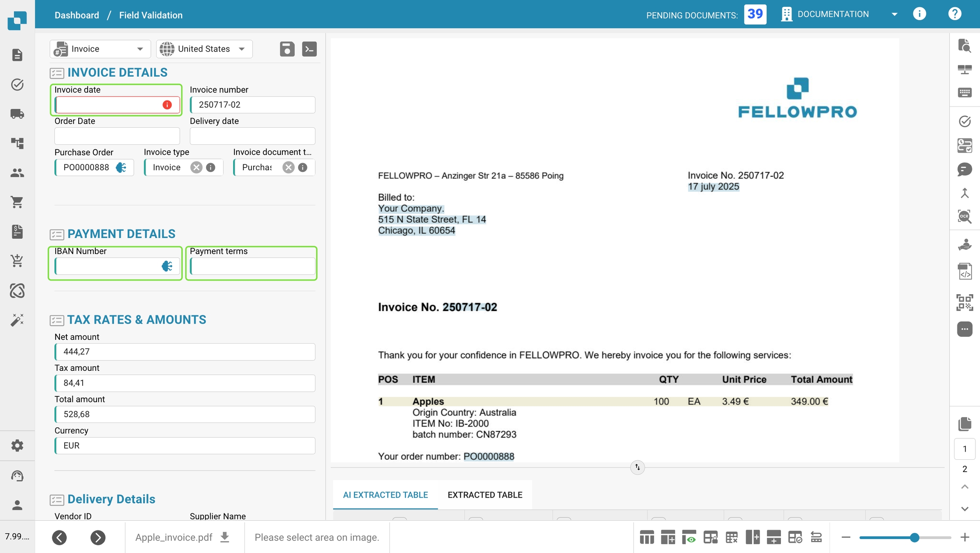
Task: Download the Apple_invoice.pdf file
Action: tap(225, 537)
